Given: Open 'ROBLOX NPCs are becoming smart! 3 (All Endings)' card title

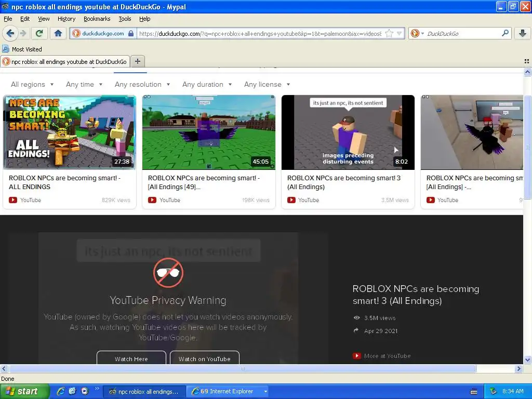Looking at the screenshot, I should click(x=344, y=182).
